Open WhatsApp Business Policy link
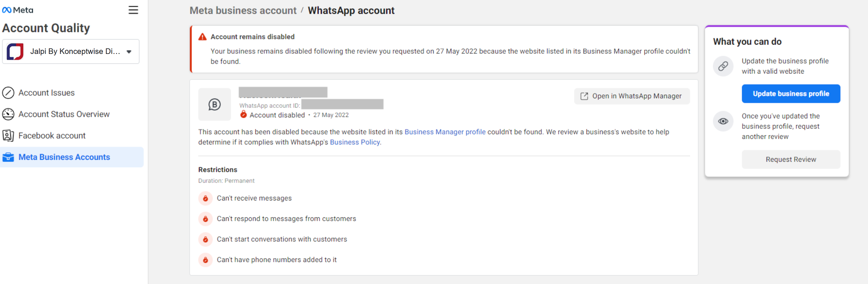This screenshot has height=284, width=868. point(355,142)
